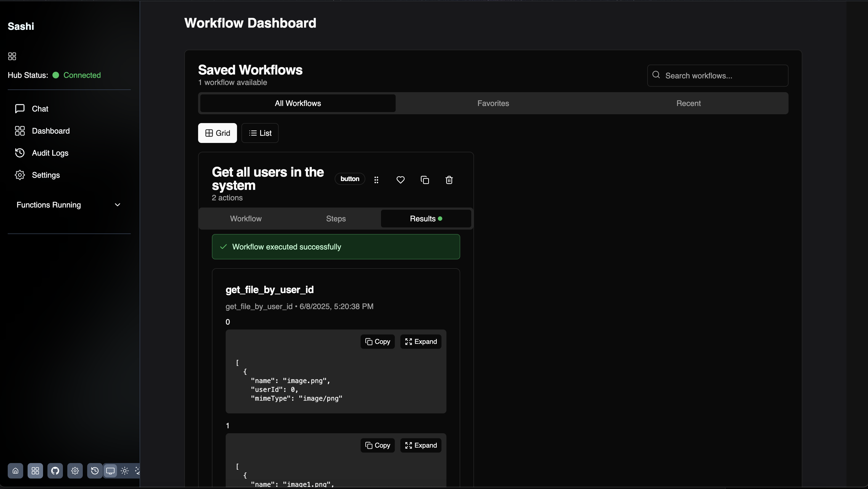Switch to the Favorites tab

coord(493,103)
